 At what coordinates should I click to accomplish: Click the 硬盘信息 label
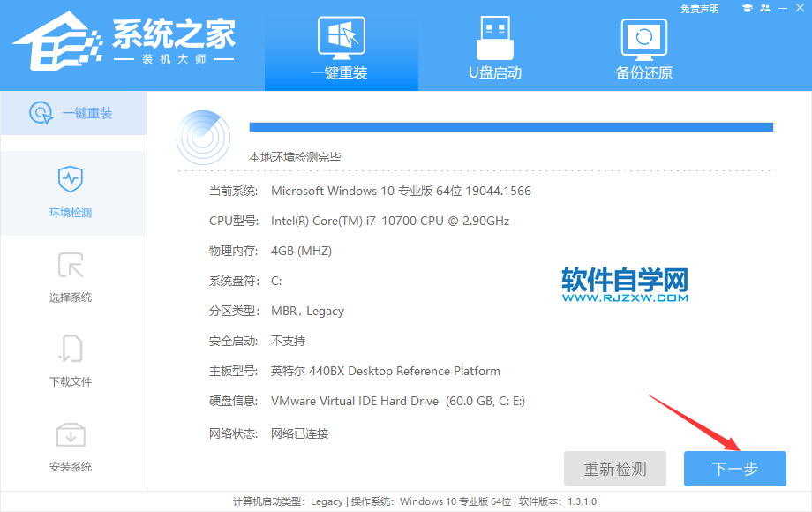(x=233, y=401)
